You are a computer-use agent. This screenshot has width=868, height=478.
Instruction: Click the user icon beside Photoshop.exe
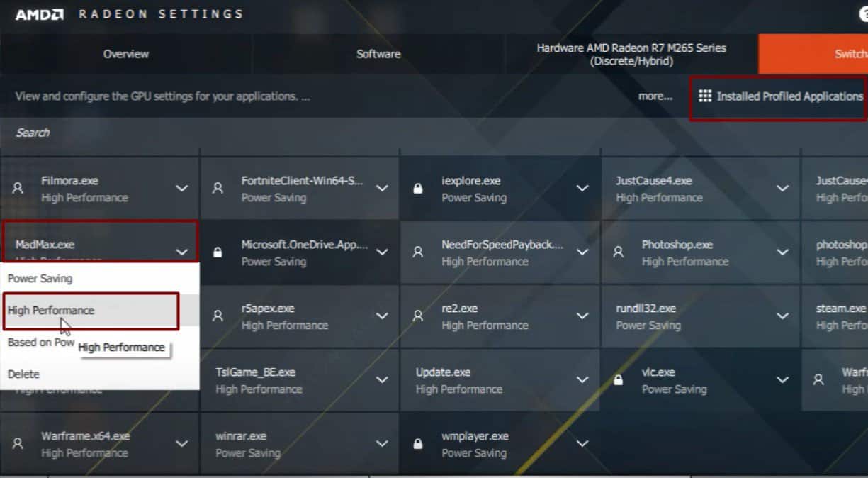coord(619,252)
